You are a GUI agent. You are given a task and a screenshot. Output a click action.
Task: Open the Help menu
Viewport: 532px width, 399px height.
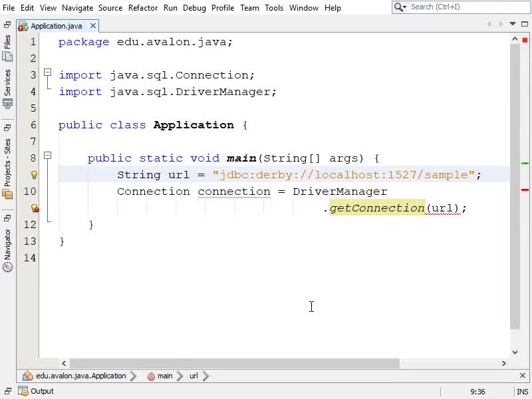pos(332,7)
